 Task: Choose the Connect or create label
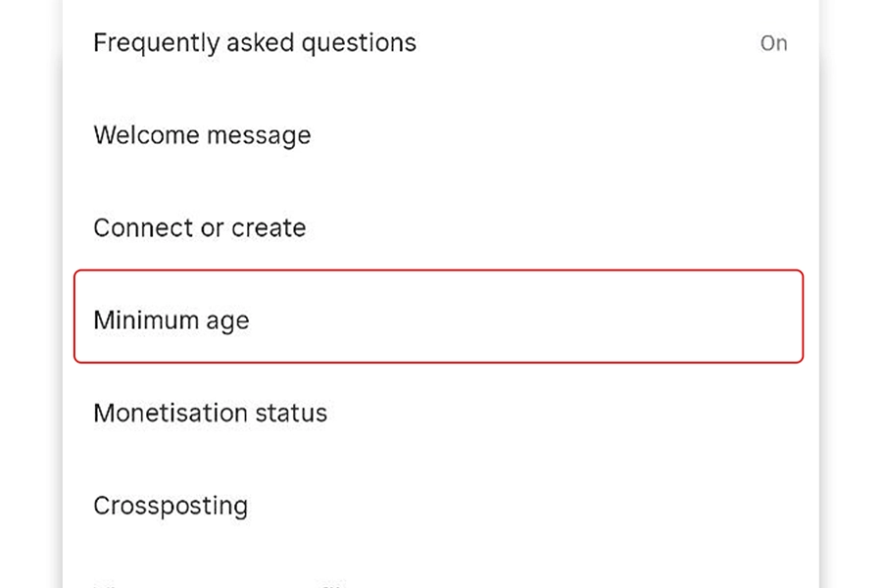tap(200, 227)
